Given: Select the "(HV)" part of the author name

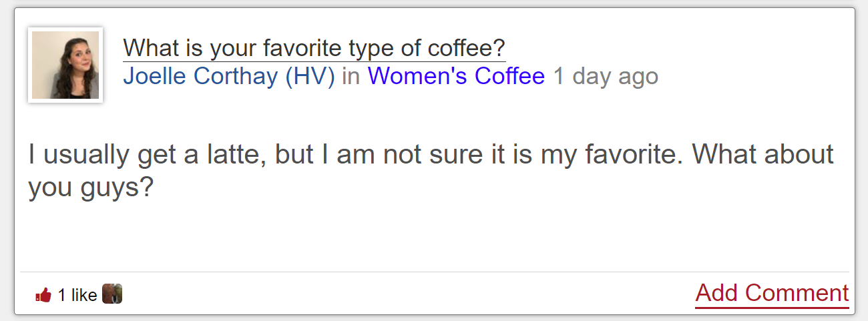Looking at the screenshot, I should point(310,76).
